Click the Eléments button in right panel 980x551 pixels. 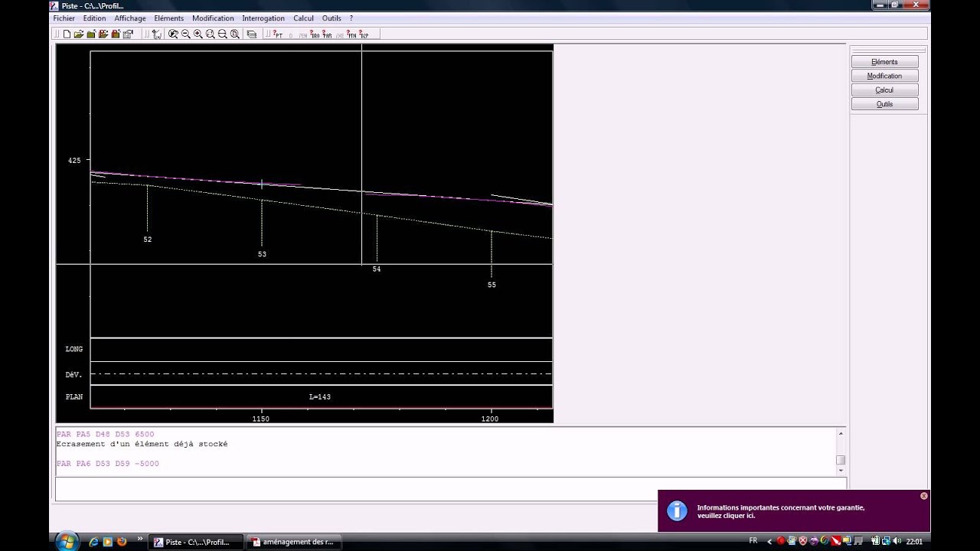(884, 62)
